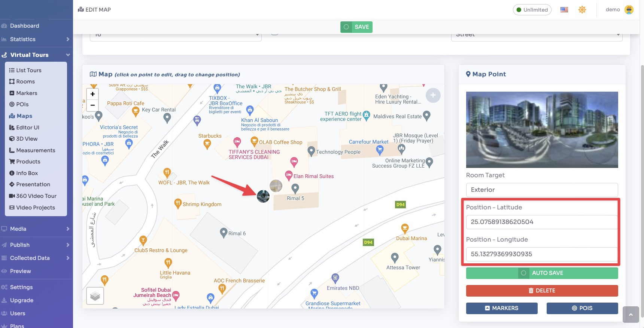Select the round room marker above Rimal 5
This screenshot has height=328, width=644.
click(276, 186)
